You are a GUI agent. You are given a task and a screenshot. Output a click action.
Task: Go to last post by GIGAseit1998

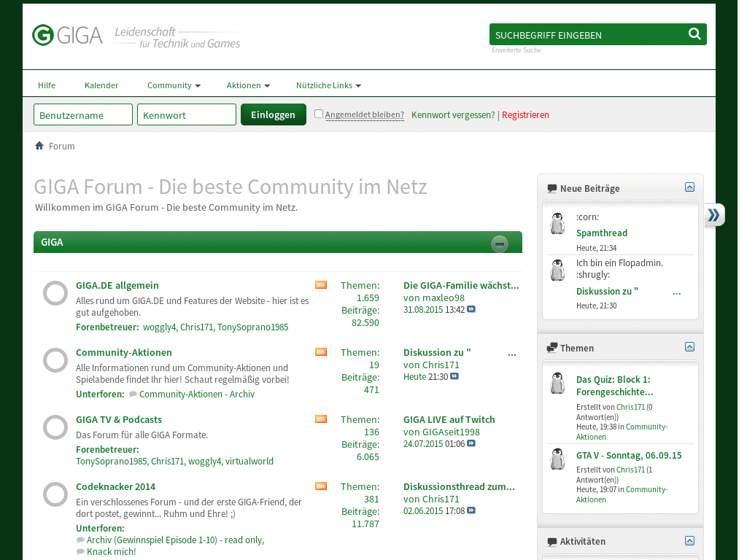pyautogui.click(x=471, y=443)
